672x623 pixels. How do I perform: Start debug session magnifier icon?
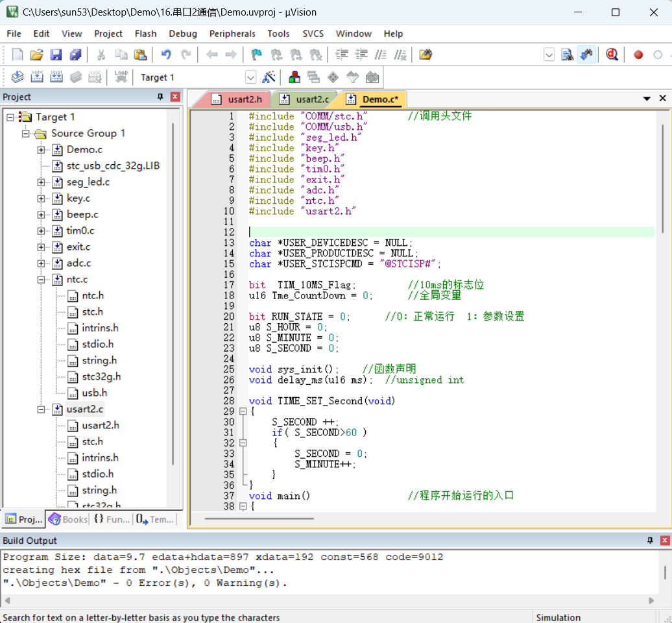pyautogui.click(x=612, y=55)
